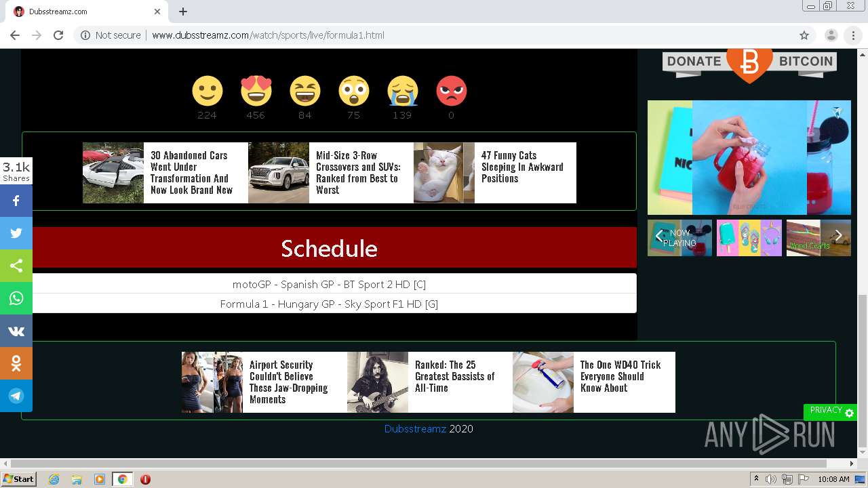The height and width of the screenshot is (488, 868).
Task: Open the green ShareThis sidebar icon
Action: pyautogui.click(x=16, y=266)
